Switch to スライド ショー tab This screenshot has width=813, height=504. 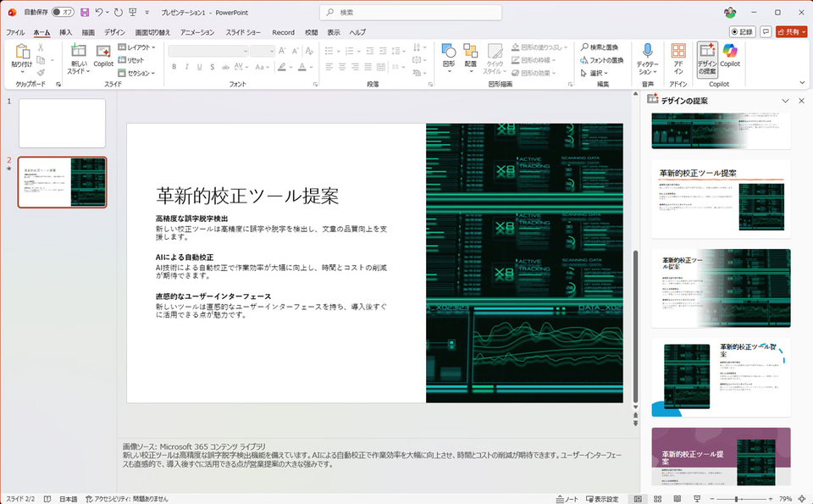pos(243,32)
